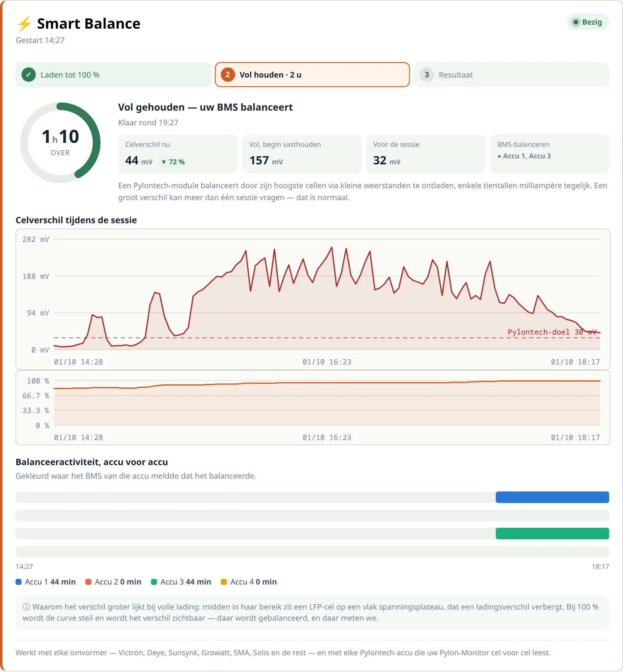Click the Gestart 14:27 text

click(x=40, y=40)
